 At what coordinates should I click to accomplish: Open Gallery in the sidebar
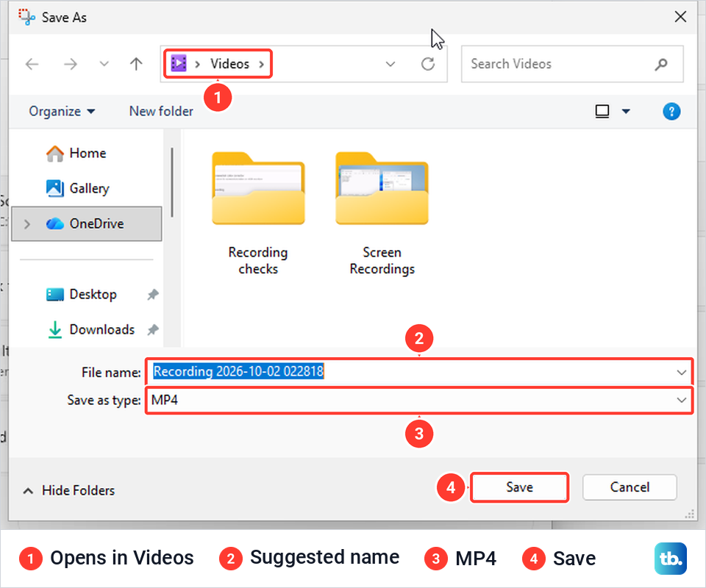77,188
